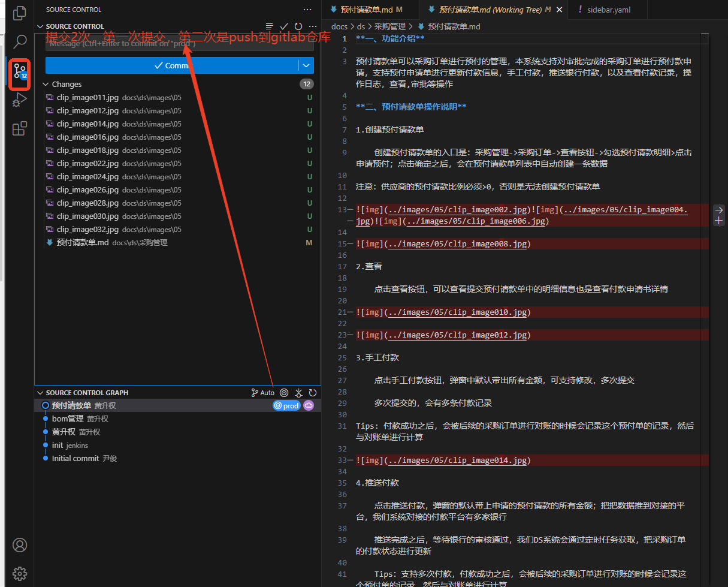The width and height of the screenshot is (728, 587).
Task: Open the Search view in activity bar
Action: point(20,41)
